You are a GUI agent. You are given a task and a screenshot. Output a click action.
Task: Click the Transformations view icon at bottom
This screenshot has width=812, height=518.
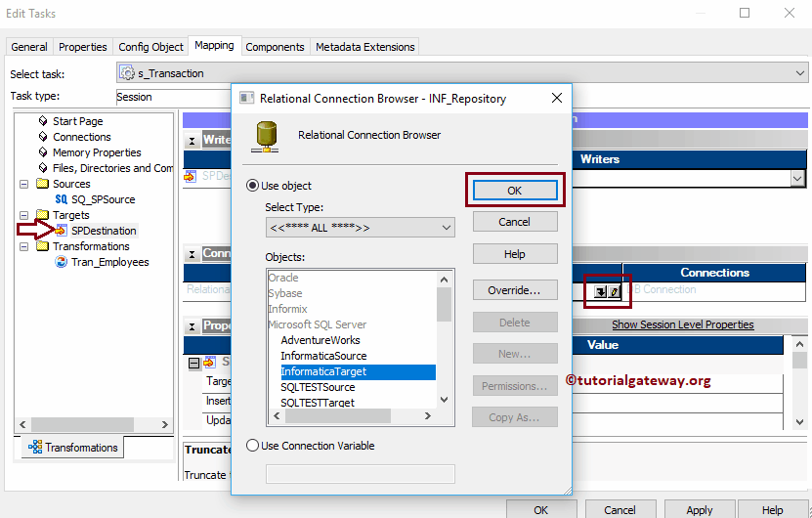click(x=35, y=447)
